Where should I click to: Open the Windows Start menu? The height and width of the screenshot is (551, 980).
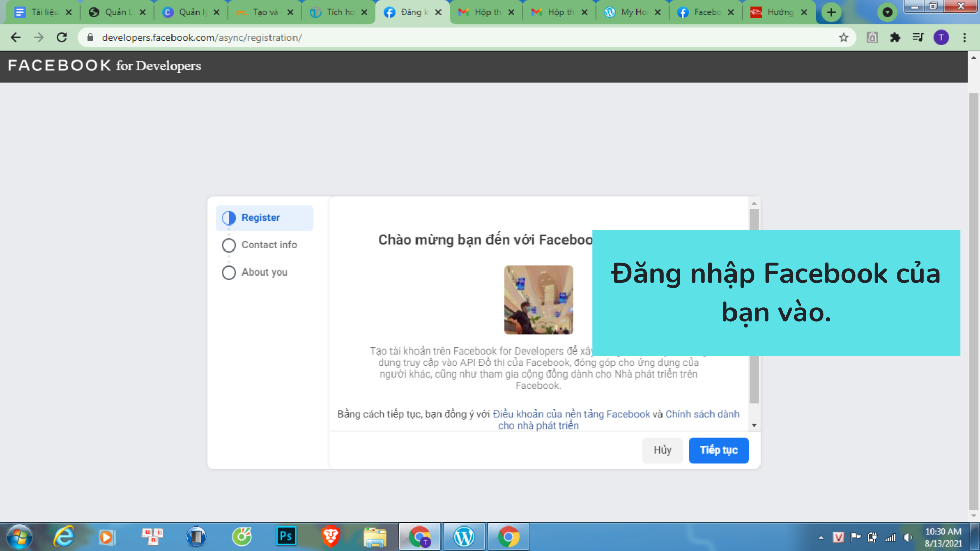click(19, 537)
